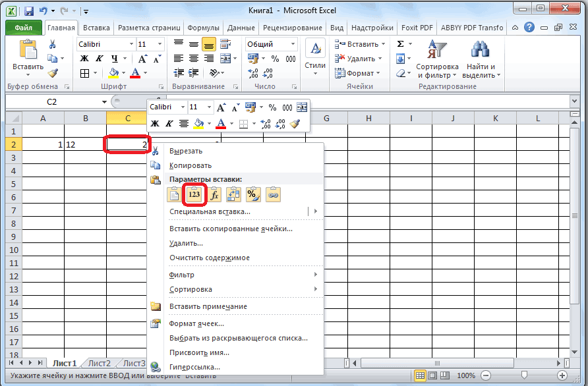The height and width of the screenshot is (386, 588).
Task: Click Format Painter brush in mini toolbar
Action: coord(295,123)
